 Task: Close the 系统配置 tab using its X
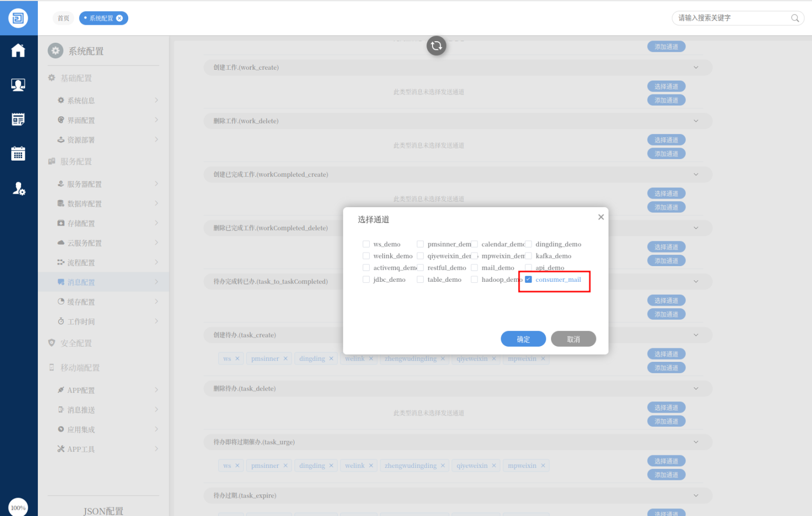tap(120, 18)
